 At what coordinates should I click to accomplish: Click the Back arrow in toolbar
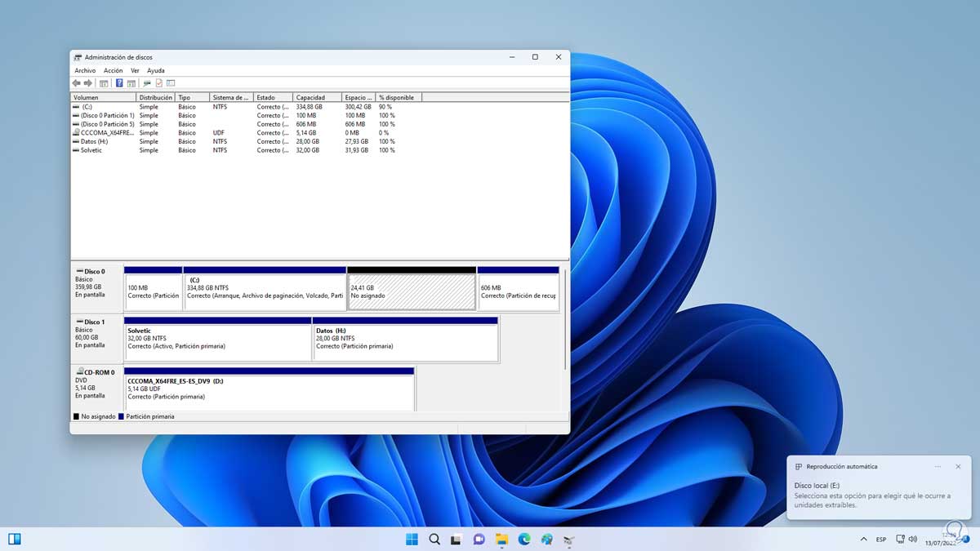click(x=76, y=83)
